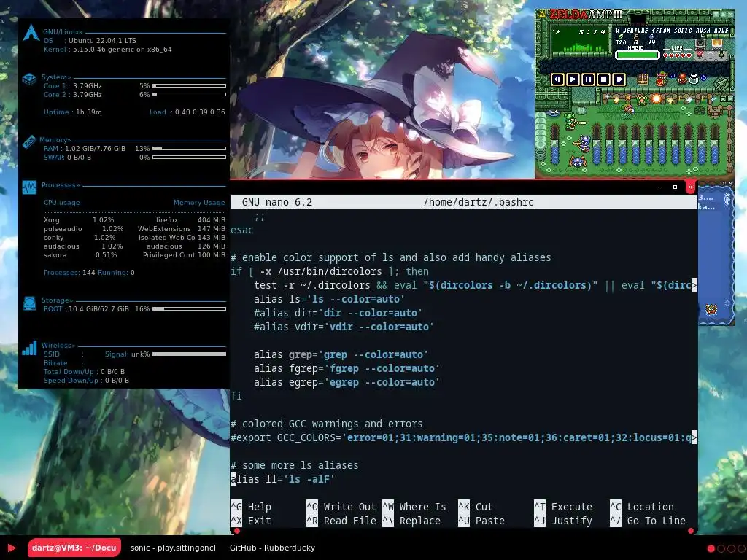Click the Link sprite icon in the playlist window

click(711, 309)
